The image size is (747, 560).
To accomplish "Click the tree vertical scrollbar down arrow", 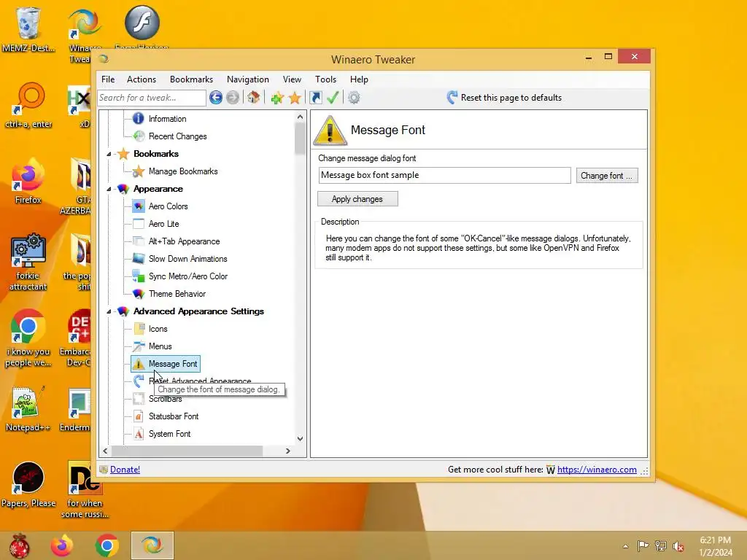I will tap(300, 438).
